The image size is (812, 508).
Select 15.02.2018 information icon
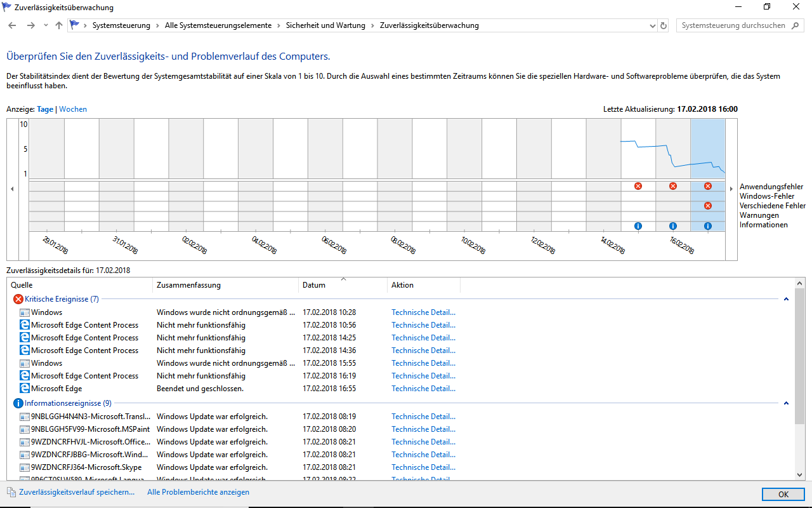(x=638, y=226)
